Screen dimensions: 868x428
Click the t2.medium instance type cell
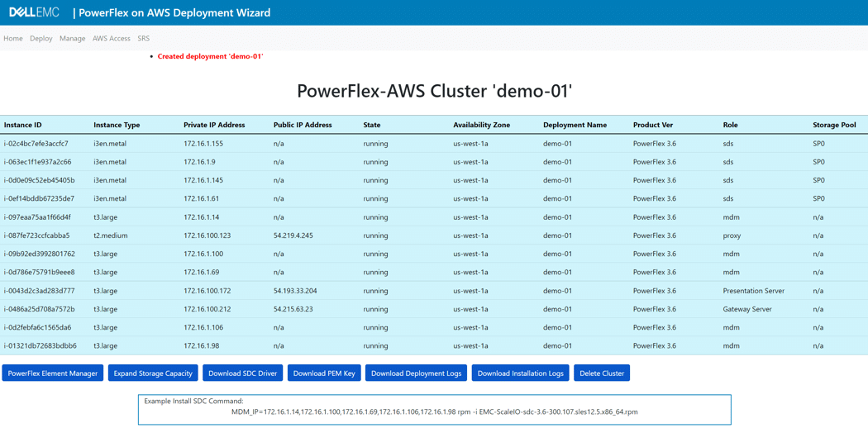coord(111,235)
